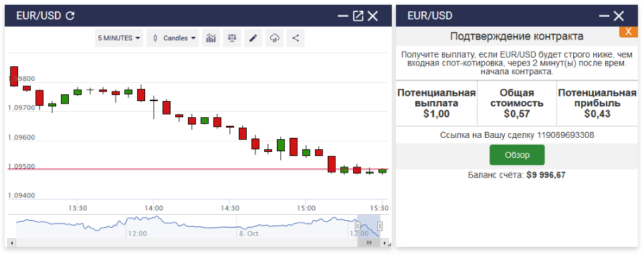Click the 1.09800 price axis label

click(x=22, y=79)
